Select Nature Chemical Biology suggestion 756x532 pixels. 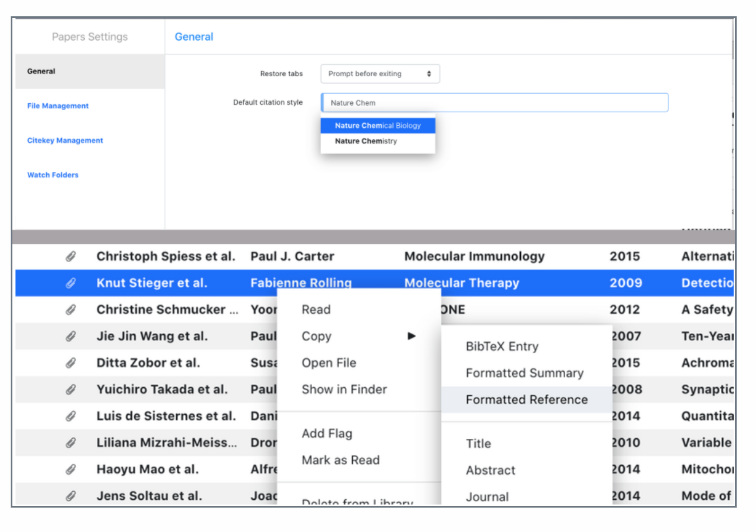point(378,126)
